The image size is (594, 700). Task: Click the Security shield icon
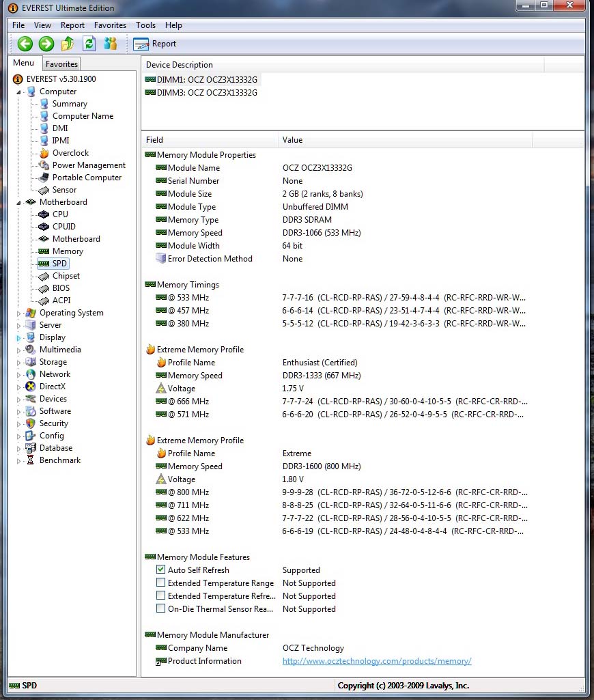tap(30, 423)
